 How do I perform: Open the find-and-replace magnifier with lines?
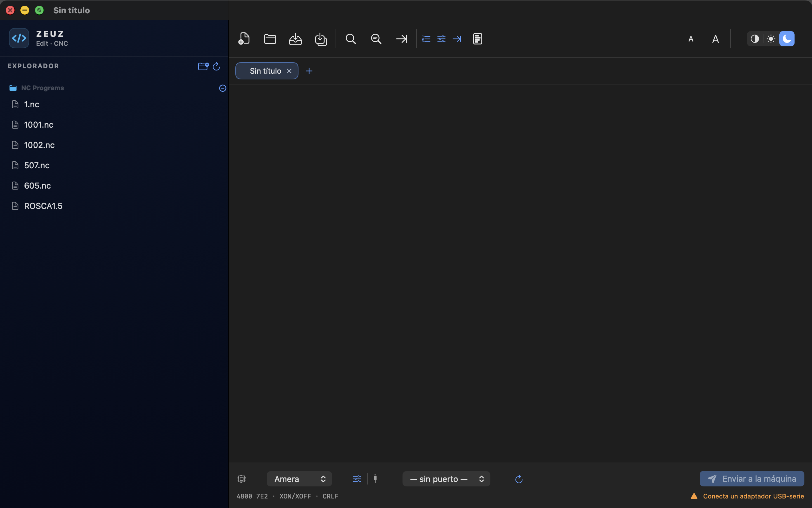point(376,39)
